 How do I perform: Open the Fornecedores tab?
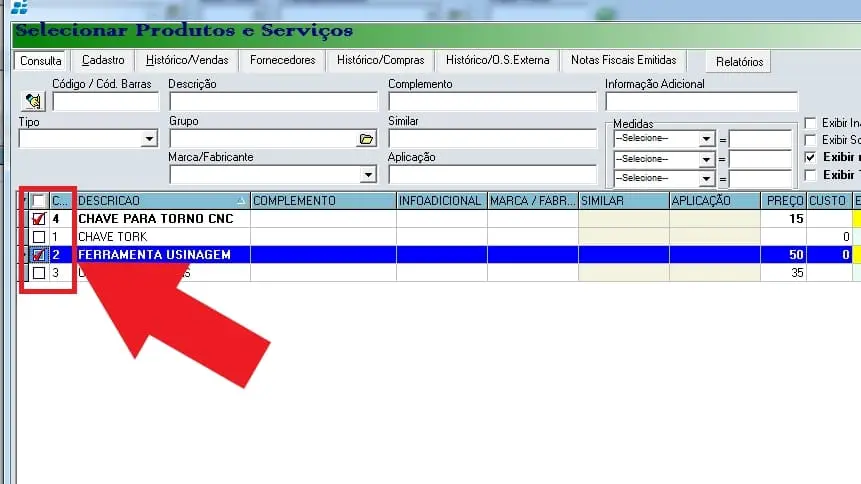coord(283,60)
